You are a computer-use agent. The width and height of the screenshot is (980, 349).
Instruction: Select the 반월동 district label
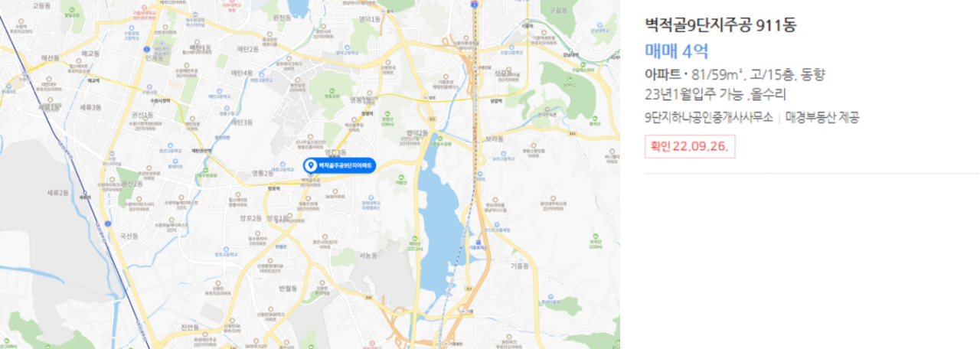pos(289,288)
